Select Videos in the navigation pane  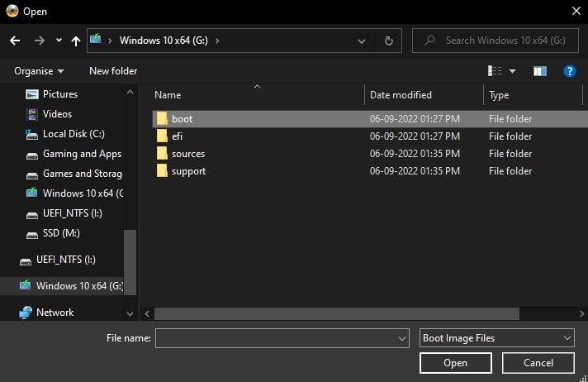[57, 114]
